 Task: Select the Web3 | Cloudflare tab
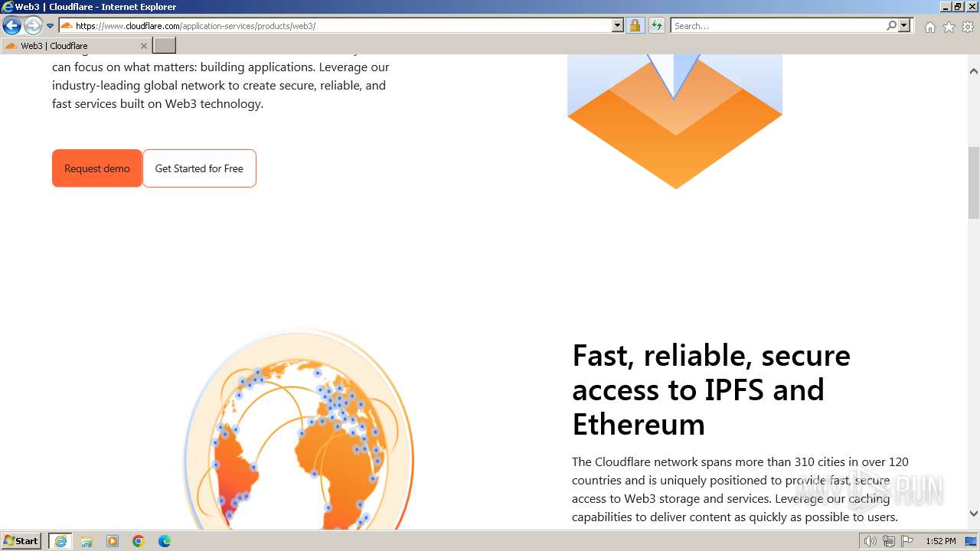click(x=76, y=46)
